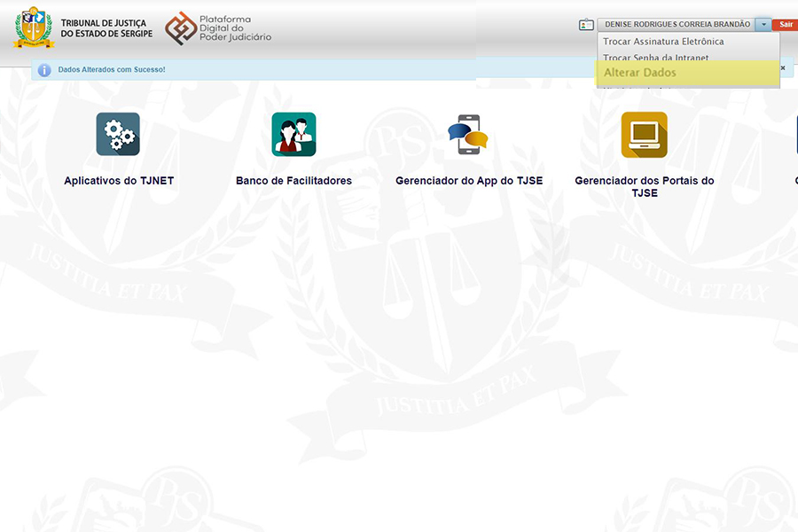798x532 pixels.
Task: Dismiss the success notification with the x
Action: click(783, 68)
